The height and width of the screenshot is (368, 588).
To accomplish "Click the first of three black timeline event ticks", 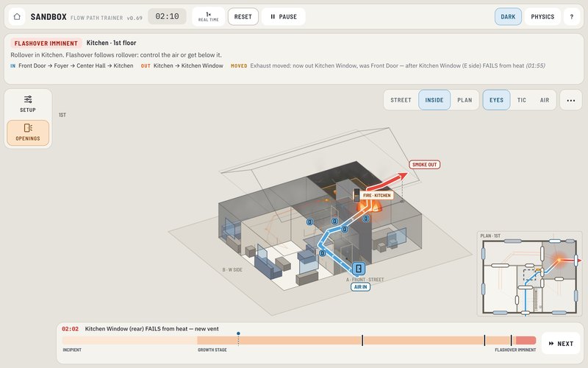I will (x=362, y=341).
